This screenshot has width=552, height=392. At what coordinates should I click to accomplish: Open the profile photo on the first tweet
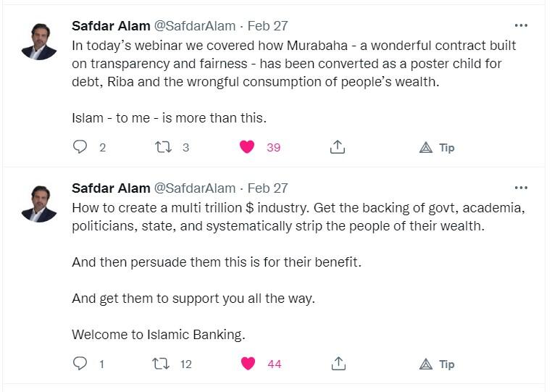pyautogui.click(x=39, y=41)
